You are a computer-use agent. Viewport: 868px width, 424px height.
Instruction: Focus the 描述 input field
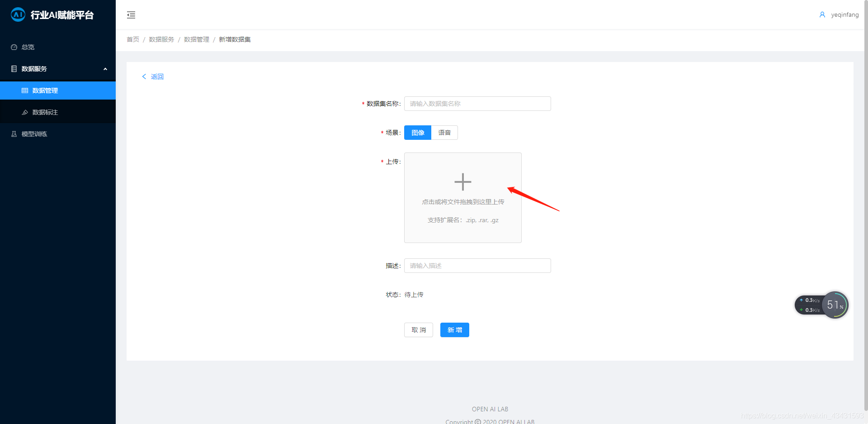click(477, 266)
